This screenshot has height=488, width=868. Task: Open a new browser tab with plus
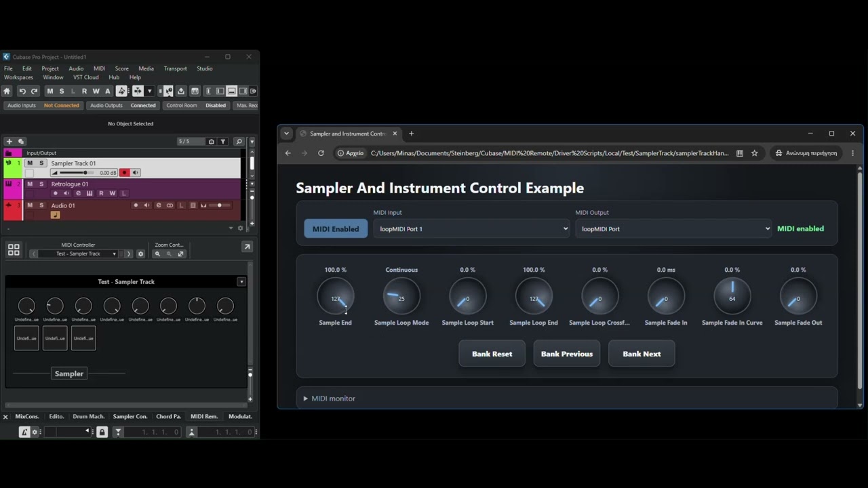[411, 134]
